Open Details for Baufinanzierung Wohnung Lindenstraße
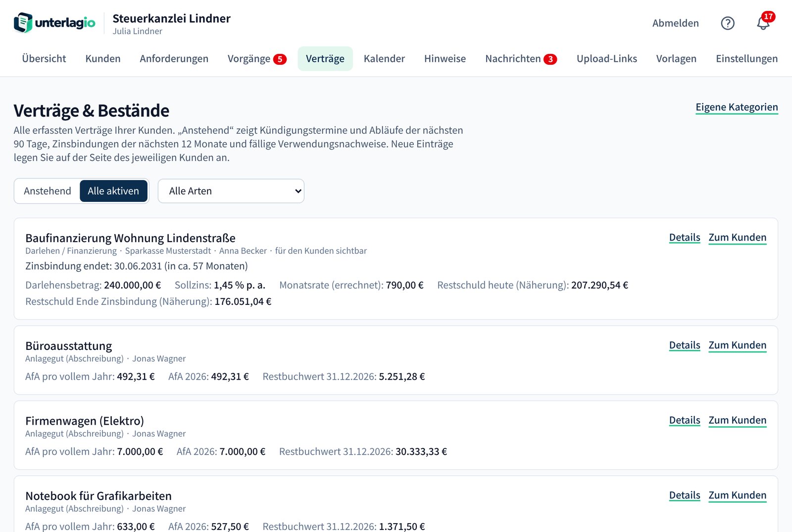 [x=685, y=238]
